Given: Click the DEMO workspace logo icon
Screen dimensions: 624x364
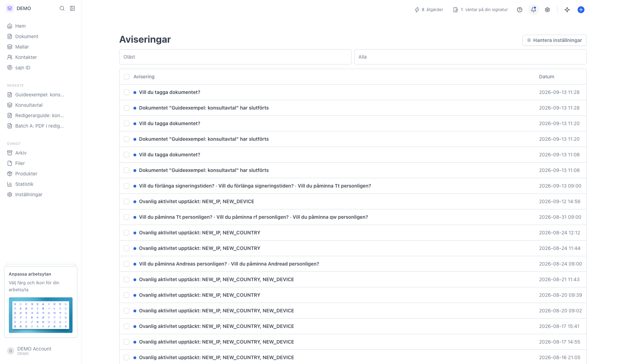Looking at the screenshot, I should (x=10, y=8).
